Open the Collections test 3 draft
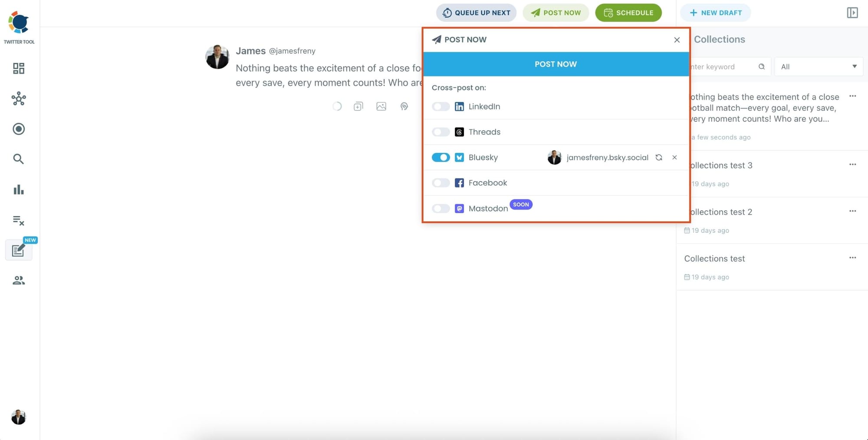Viewport: 868px width, 440px height. tap(770, 174)
